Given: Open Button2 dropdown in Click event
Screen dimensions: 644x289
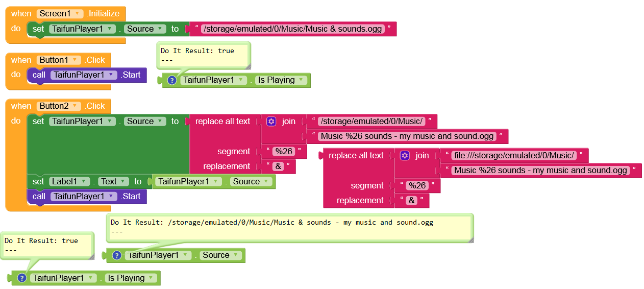Looking at the screenshot, I should coord(59,106).
